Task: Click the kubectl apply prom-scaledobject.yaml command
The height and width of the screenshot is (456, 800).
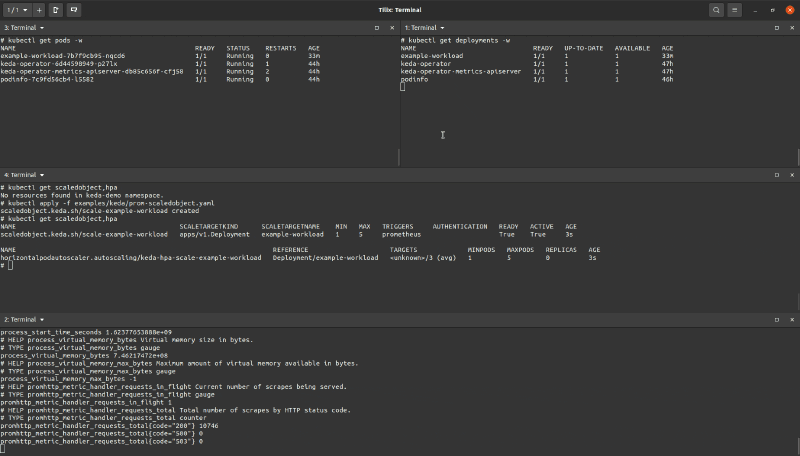Action: pyautogui.click(x=108, y=203)
